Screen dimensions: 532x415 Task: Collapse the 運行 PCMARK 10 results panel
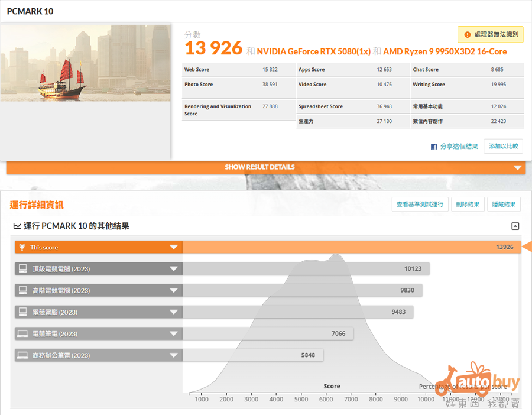[515, 226]
